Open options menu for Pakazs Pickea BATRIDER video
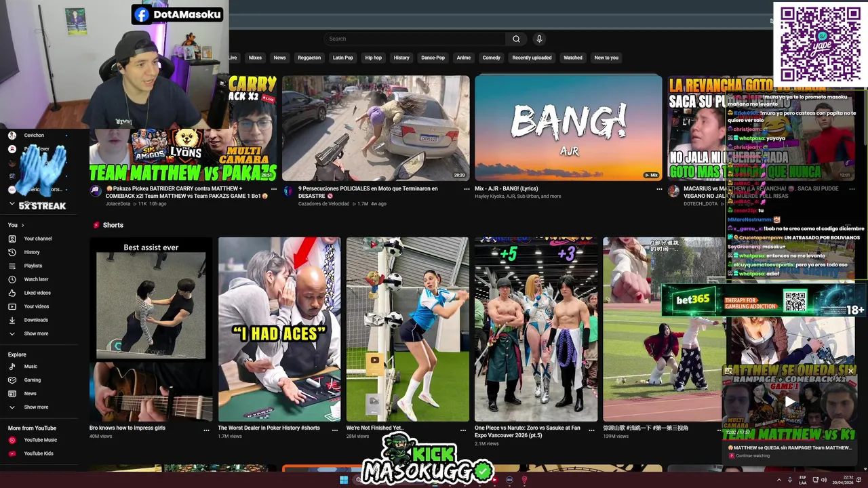 point(274,189)
